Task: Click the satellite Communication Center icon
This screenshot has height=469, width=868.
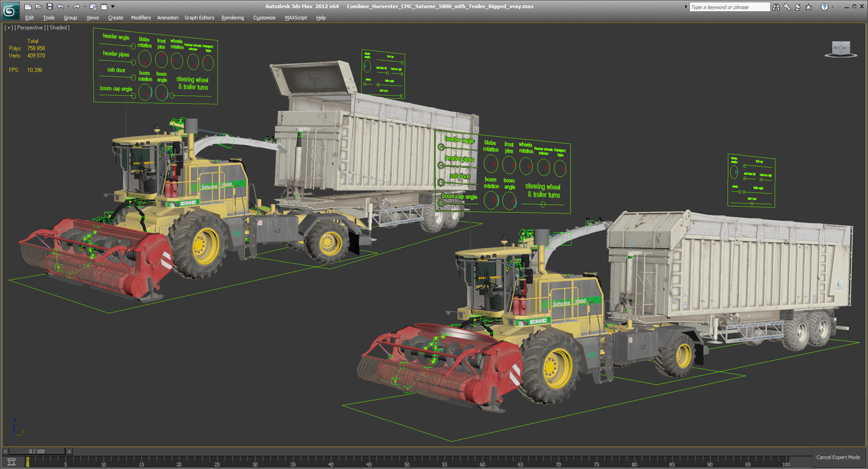Action: [x=798, y=7]
